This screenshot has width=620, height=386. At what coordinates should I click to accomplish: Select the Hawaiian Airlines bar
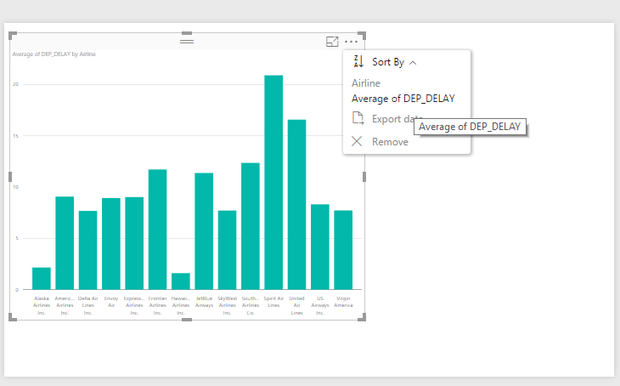click(x=181, y=281)
